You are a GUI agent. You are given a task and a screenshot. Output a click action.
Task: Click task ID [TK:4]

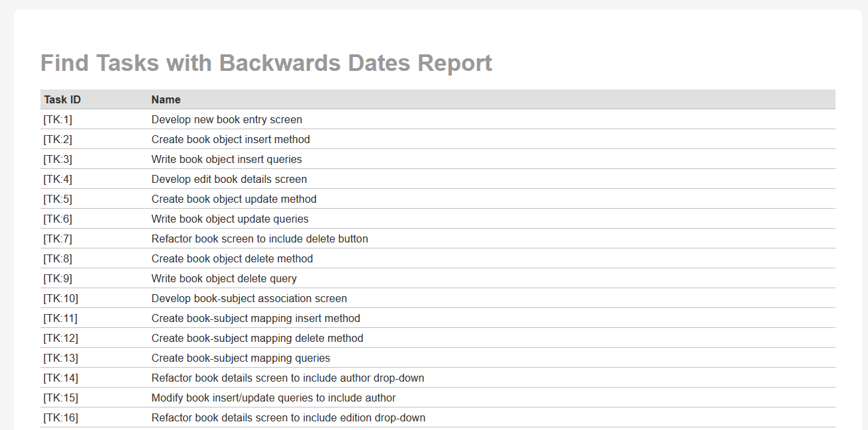tap(58, 179)
